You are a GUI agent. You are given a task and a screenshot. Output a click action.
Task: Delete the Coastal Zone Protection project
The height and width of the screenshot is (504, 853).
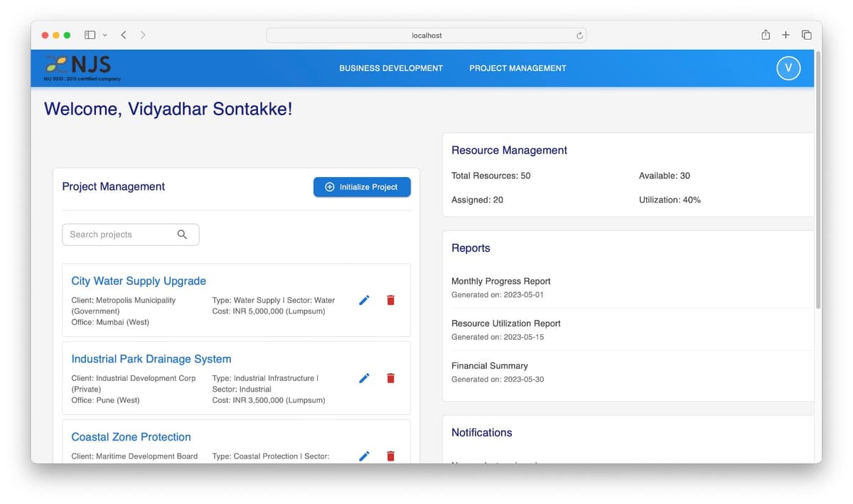(390, 456)
